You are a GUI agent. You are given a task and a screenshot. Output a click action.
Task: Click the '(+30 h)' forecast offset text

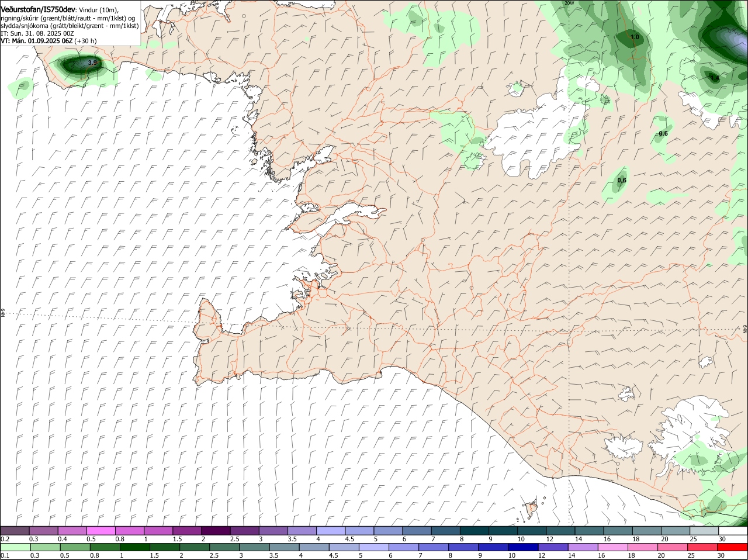pos(86,41)
